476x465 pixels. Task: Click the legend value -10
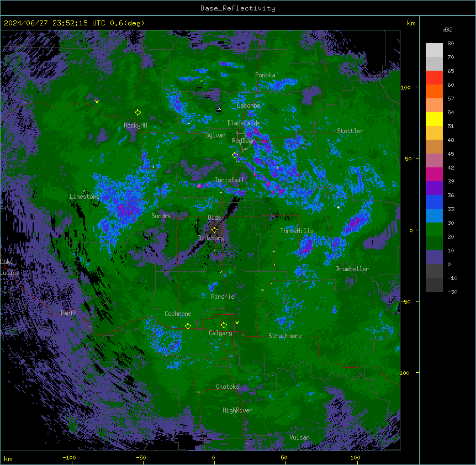pyautogui.click(x=452, y=278)
